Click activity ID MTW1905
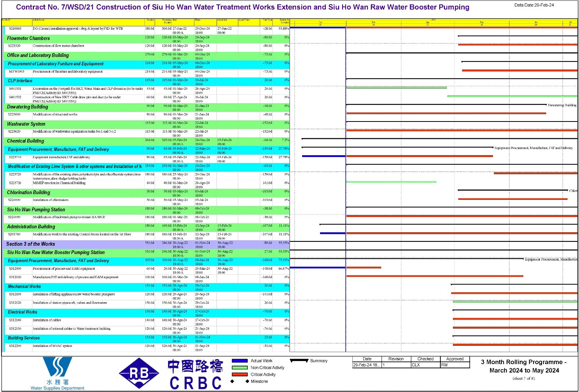 pyautogui.click(x=16, y=71)
